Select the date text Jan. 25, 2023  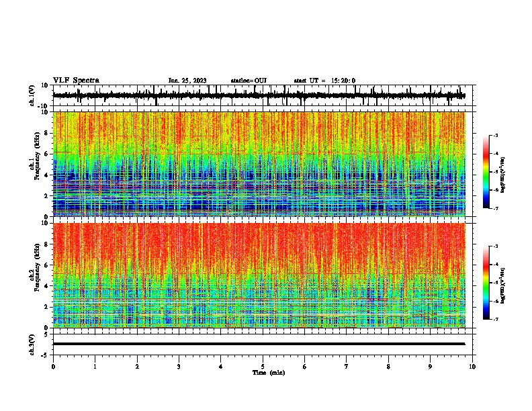[x=187, y=81]
